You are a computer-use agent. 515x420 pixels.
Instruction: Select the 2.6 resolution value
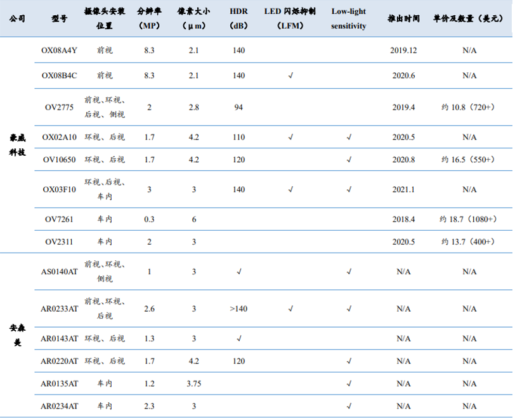[149, 309]
